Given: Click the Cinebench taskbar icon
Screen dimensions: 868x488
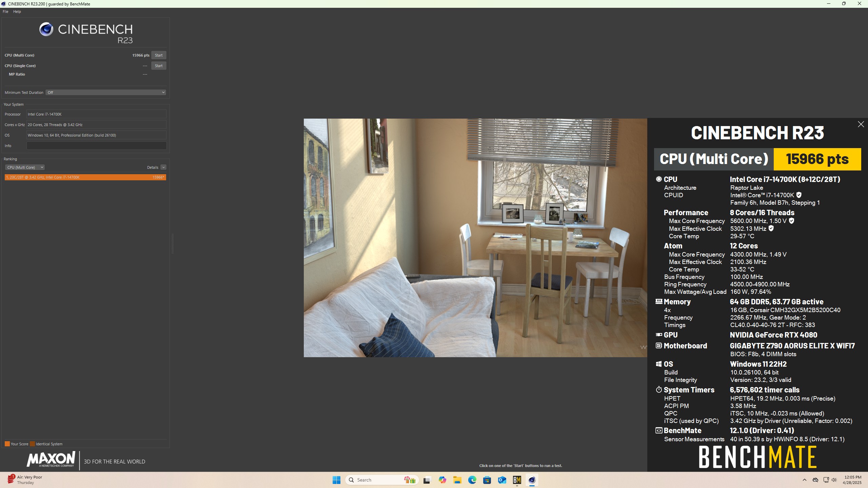Looking at the screenshot, I should [532, 480].
